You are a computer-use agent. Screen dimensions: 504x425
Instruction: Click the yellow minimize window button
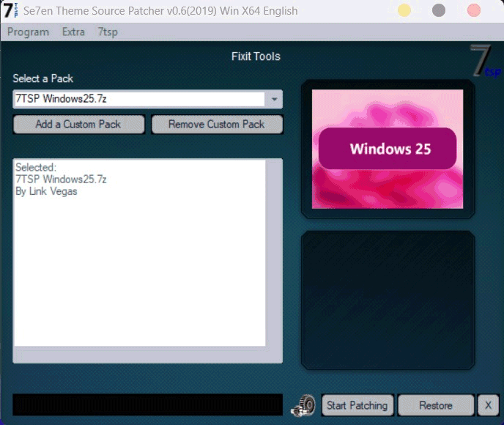coord(404,10)
